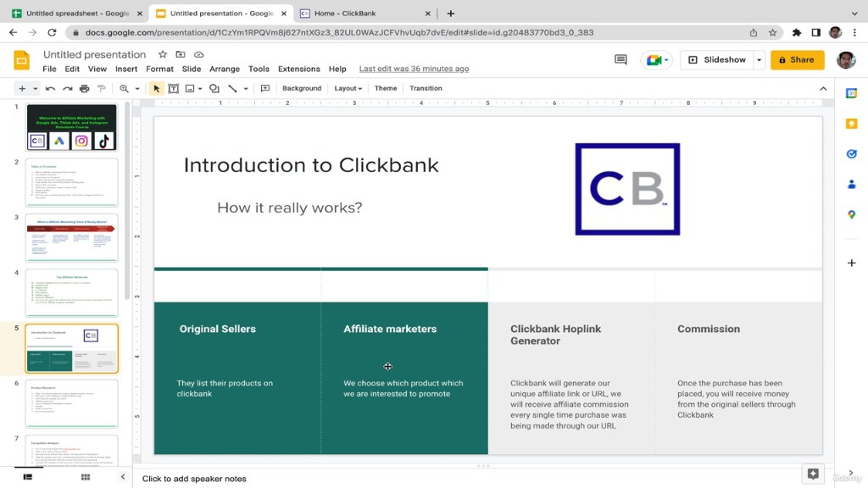Click the Share button

coord(797,60)
